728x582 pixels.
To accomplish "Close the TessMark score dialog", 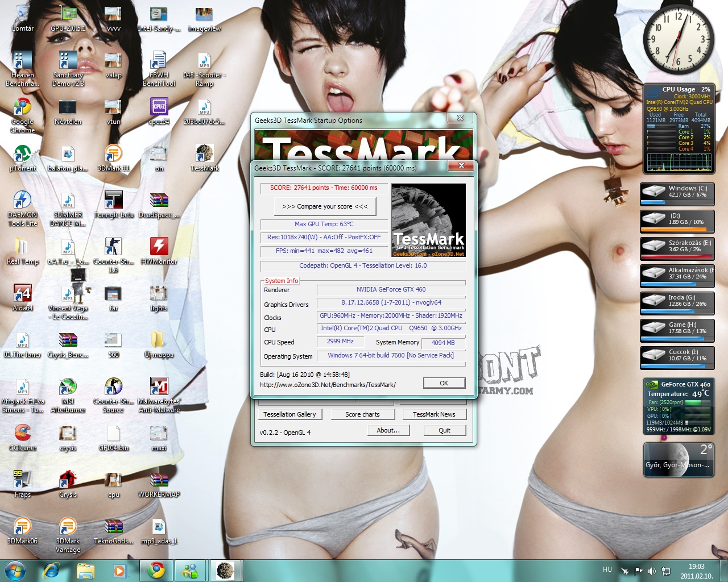I will (x=461, y=165).
